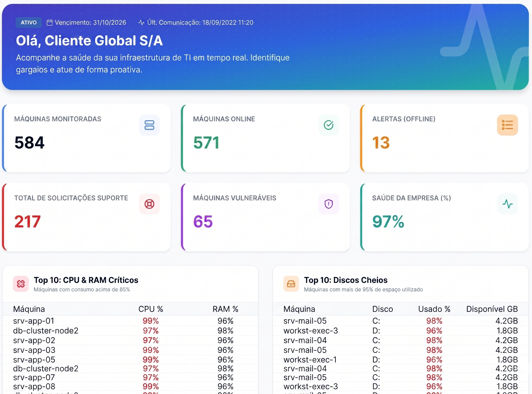Click the company health value 97%
Image resolution: width=532 pixels, height=394 pixels.
388,222
